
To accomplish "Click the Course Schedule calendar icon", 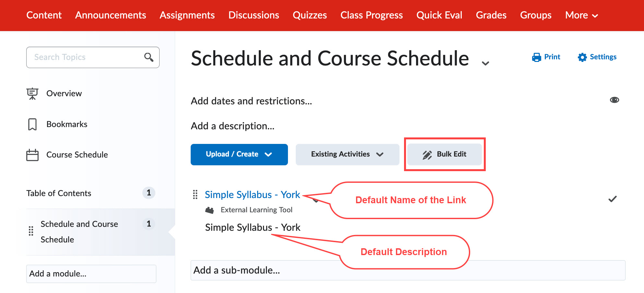I will point(32,155).
